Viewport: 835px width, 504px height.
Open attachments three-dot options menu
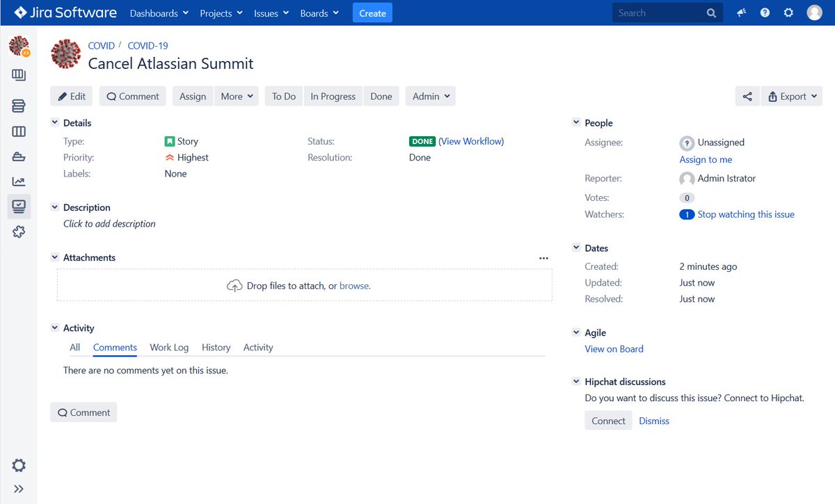tap(543, 258)
